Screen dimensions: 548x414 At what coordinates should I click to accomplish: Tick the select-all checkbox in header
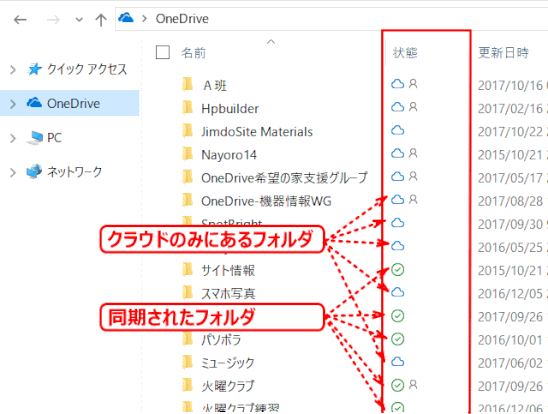pyautogui.click(x=163, y=52)
